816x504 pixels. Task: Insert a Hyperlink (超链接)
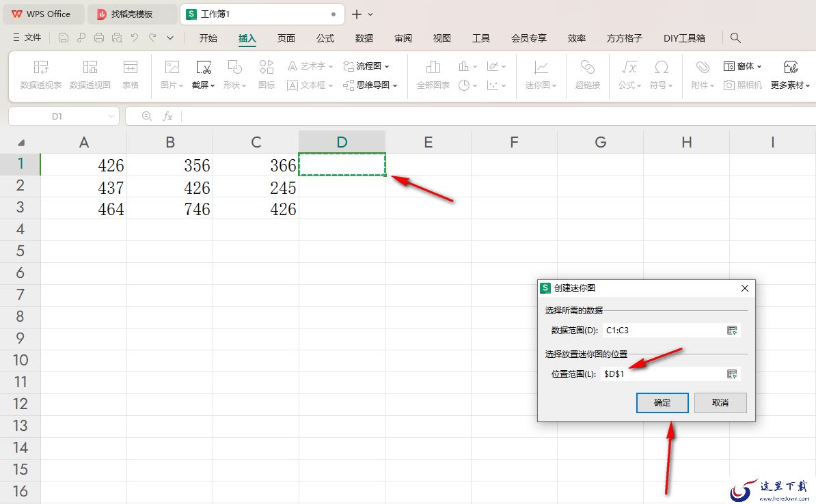(x=588, y=74)
